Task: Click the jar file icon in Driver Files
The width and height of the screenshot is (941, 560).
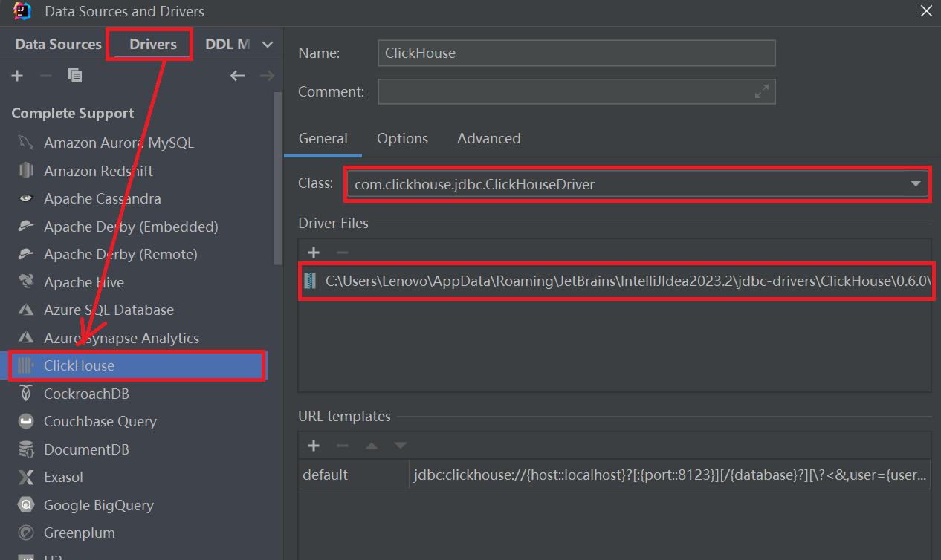Action: [310, 281]
